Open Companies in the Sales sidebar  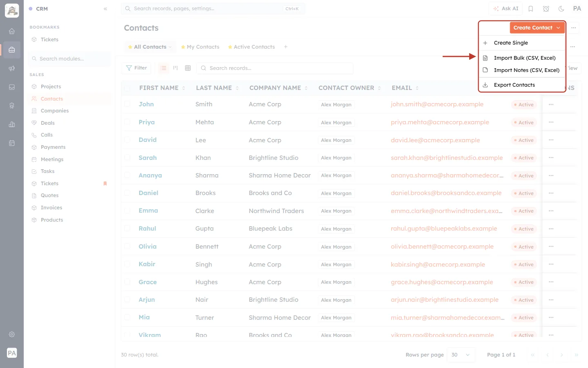click(55, 111)
